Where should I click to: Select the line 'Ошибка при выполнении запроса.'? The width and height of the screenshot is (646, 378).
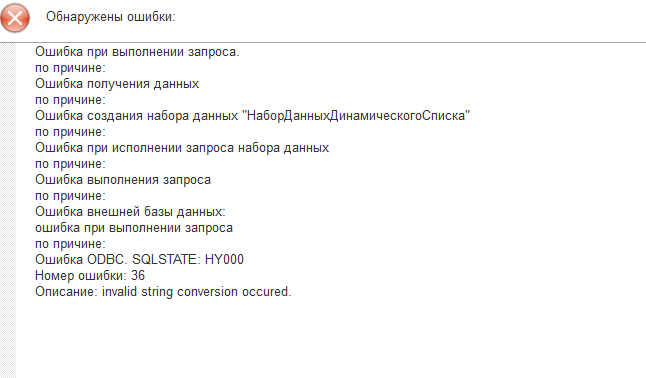tap(137, 52)
